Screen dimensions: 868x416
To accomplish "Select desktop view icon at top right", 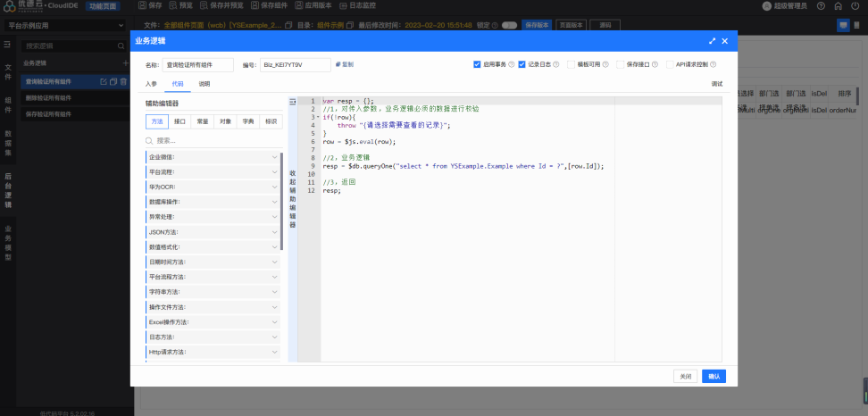I will tap(843, 26).
